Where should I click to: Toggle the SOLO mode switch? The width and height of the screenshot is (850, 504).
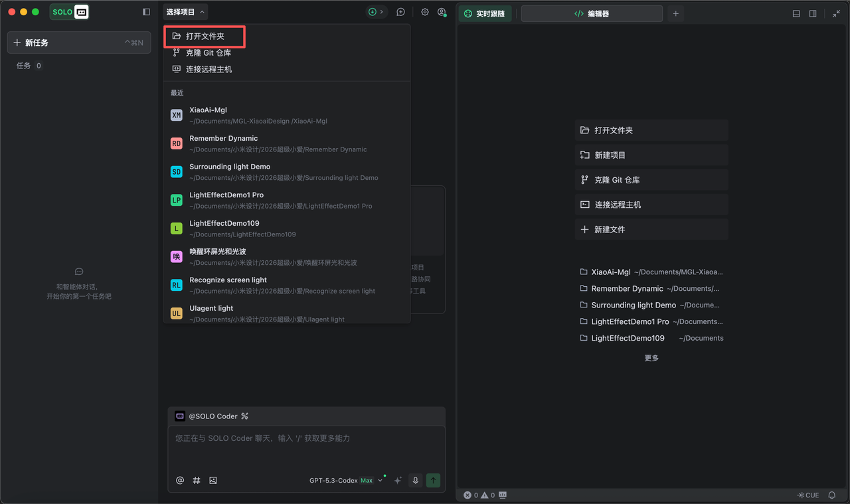click(x=70, y=12)
